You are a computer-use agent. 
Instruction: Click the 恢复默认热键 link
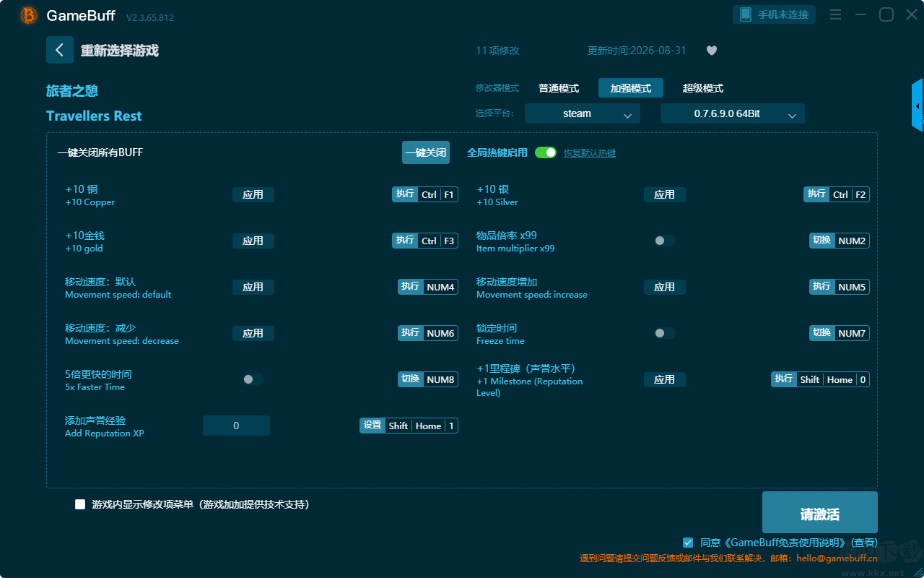(590, 153)
